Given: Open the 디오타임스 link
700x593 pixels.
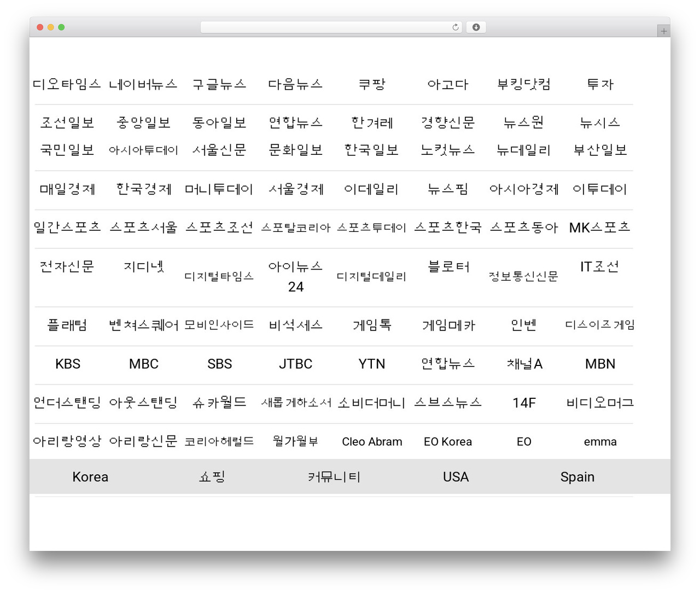Looking at the screenshot, I should [x=67, y=84].
